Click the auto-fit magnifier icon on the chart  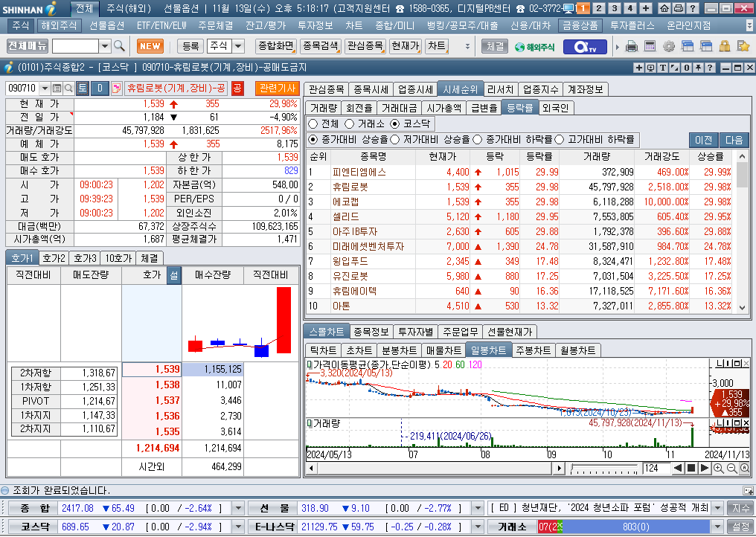[x=744, y=468]
